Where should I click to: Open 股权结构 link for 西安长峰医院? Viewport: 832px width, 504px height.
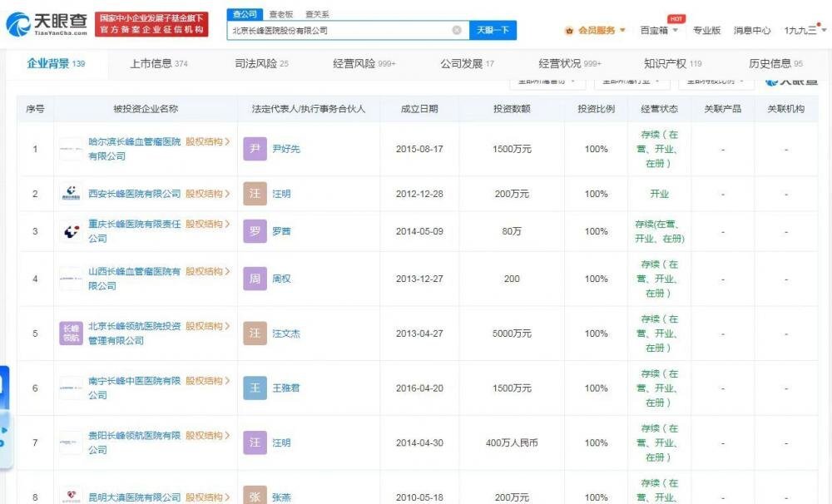[x=207, y=194]
